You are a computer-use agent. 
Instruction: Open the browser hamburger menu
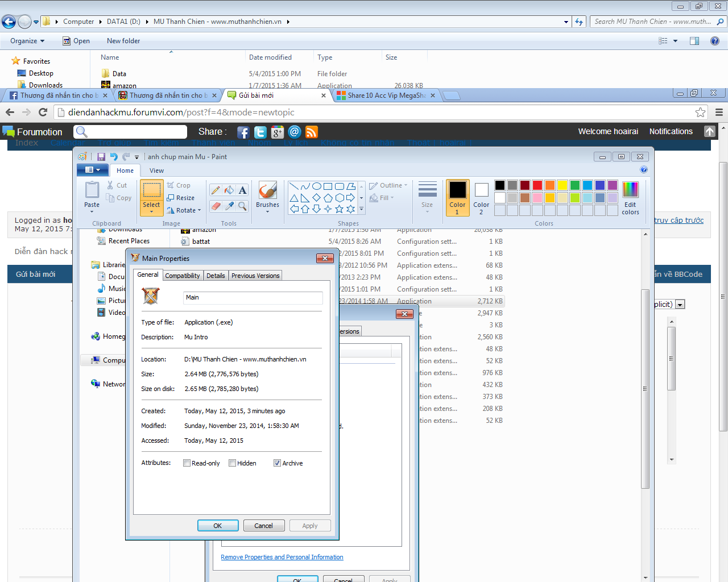pyautogui.click(x=719, y=113)
